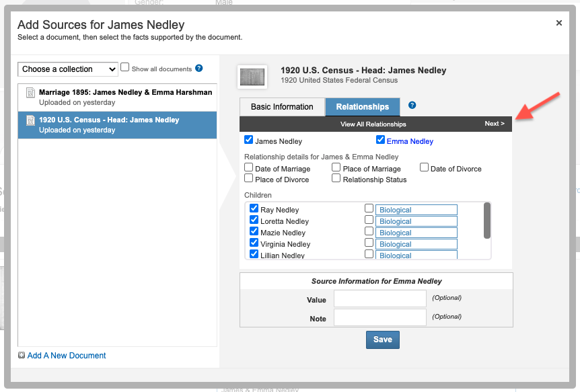Image resolution: width=580 pixels, height=392 pixels.
Task: Click Next in the relationships bar
Action: 494,124
